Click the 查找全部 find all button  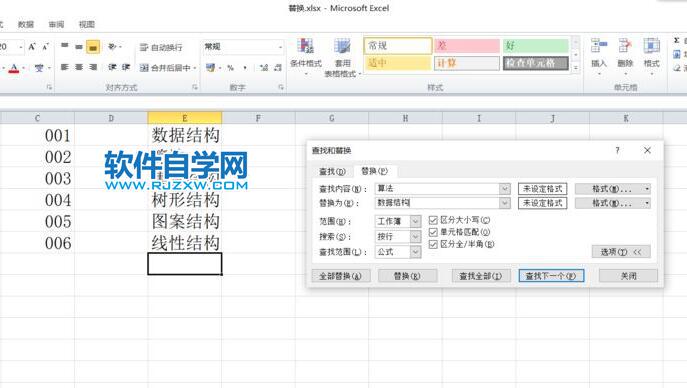point(481,276)
